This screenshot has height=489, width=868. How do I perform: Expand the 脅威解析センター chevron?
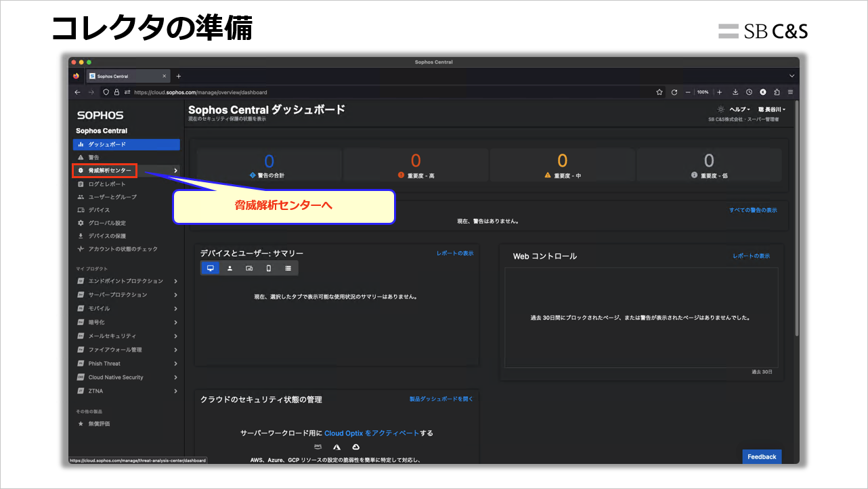tap(175, 171)
